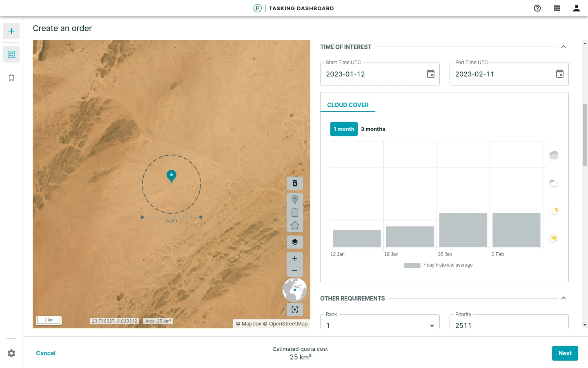Open the map layers control

tap(295, 242)
